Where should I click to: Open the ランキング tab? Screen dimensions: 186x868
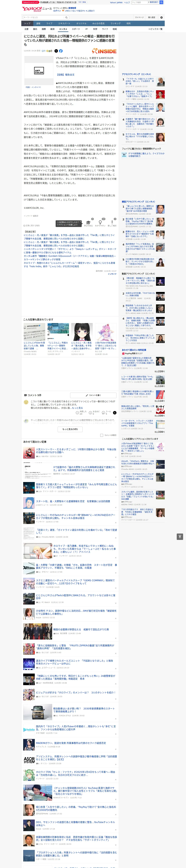[x=115, y=24]
